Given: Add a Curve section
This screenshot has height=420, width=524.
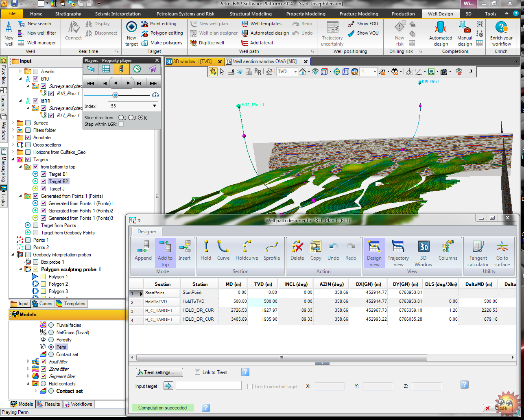Looking at the screenshot, I should [223, 251].
